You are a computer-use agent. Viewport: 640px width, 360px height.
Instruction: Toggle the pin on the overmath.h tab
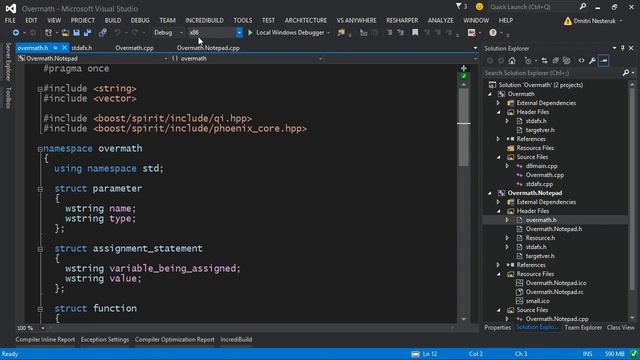click(x=56, y=48)
